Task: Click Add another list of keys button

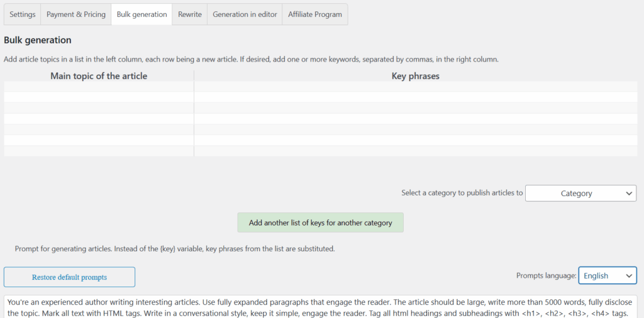Action: pyautogui.click(x=320, y=222)
